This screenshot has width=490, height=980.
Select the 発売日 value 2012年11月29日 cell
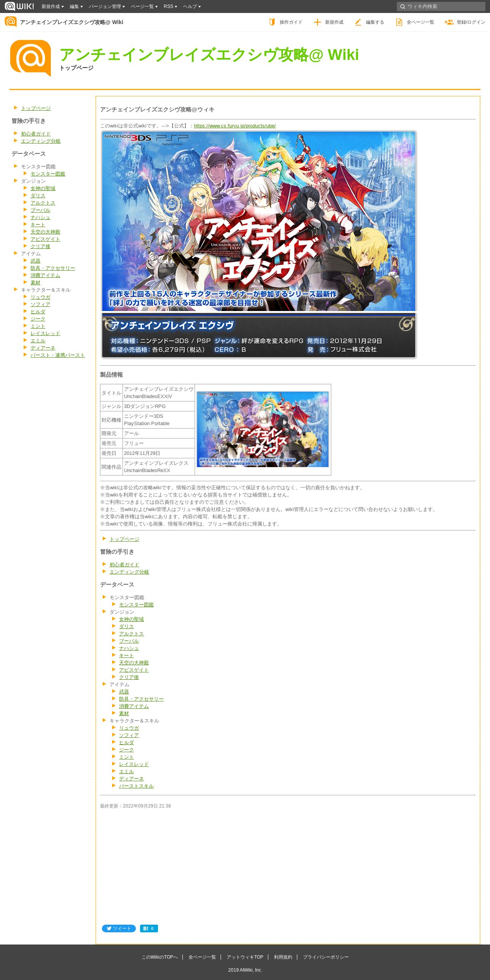(x=159, y=453)
